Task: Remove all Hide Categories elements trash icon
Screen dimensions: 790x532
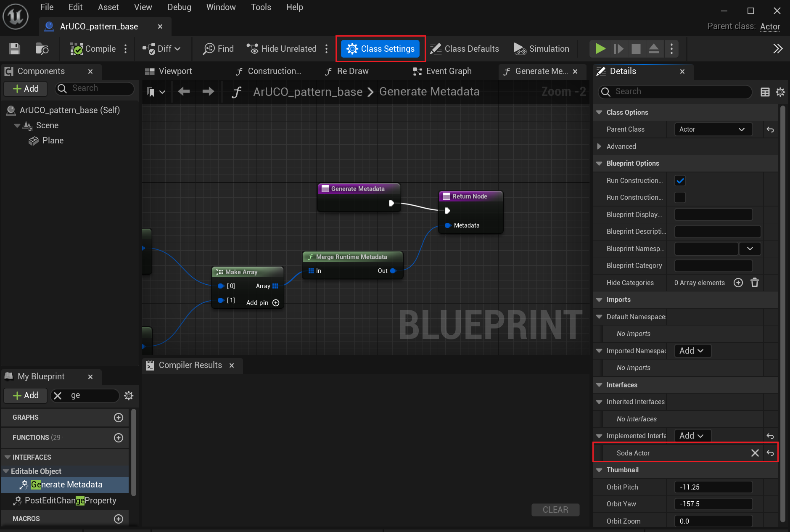Action: (755, 283)
